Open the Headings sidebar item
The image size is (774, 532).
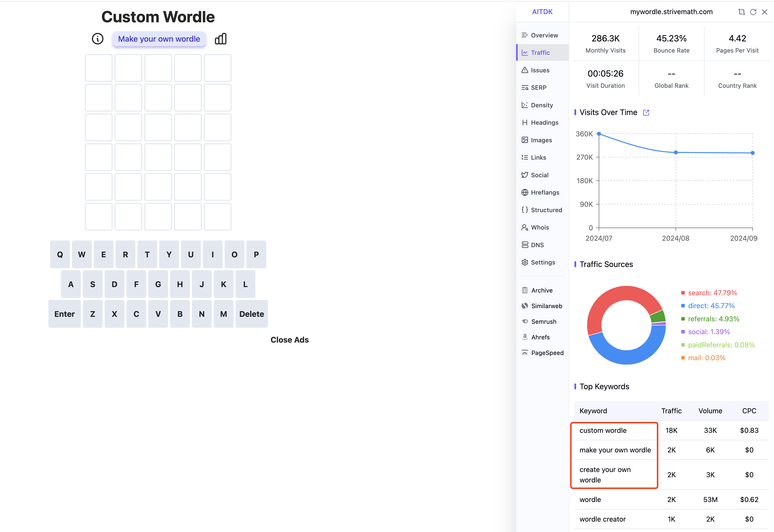[x=542, y=123]
